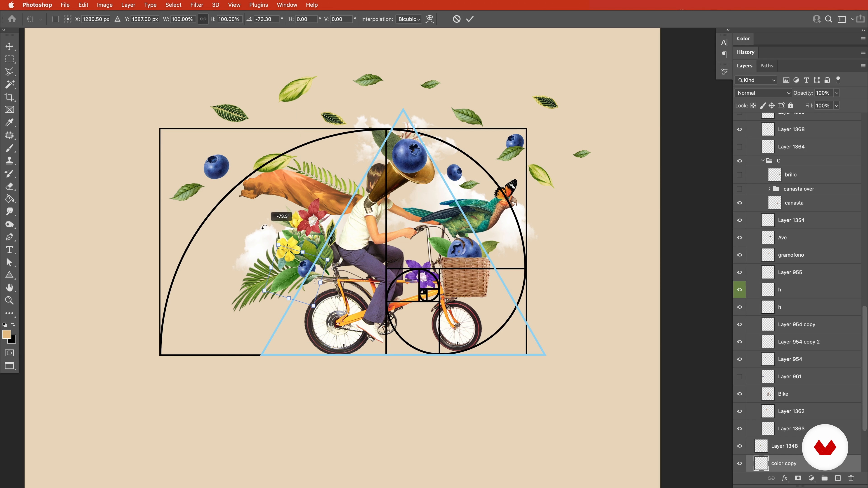The width and height of the screenshot is (868, 488).
Task: Open the History panel tab
Action: point(745,52)
